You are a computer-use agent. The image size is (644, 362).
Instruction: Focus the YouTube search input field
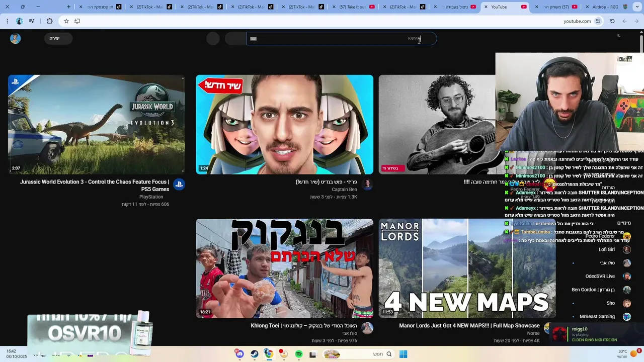click(342, 39)
